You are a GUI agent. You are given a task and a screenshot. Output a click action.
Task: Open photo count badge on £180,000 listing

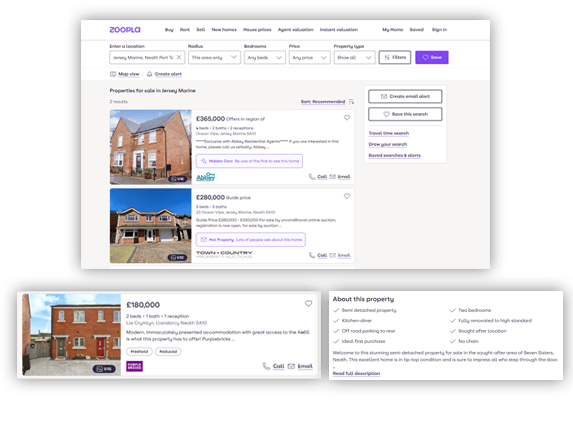tap(104, 369)
